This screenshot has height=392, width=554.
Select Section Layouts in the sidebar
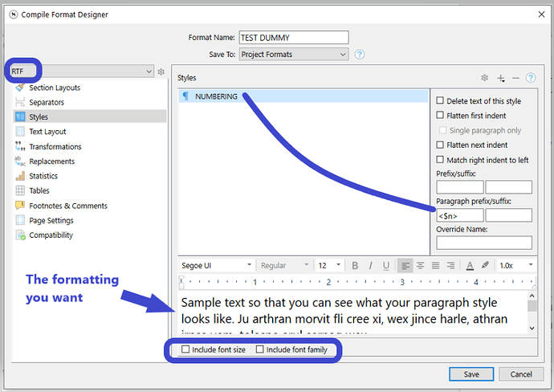(x=55, y=88)
